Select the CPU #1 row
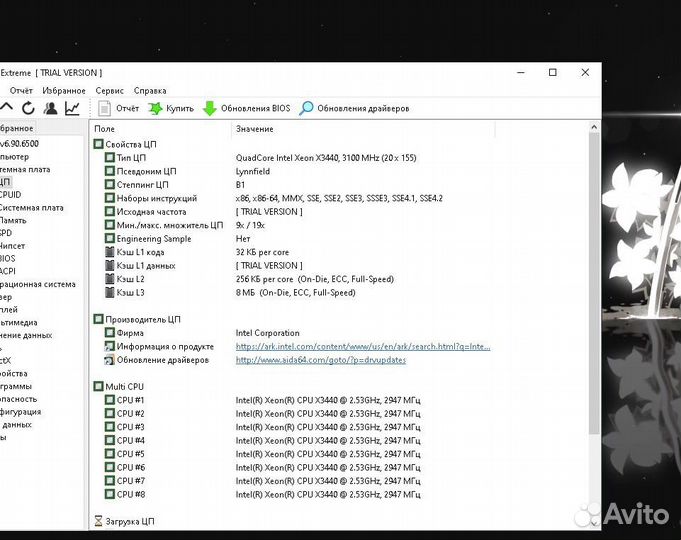The height and width of the screenshot is (540, 681). pos(130,400)
